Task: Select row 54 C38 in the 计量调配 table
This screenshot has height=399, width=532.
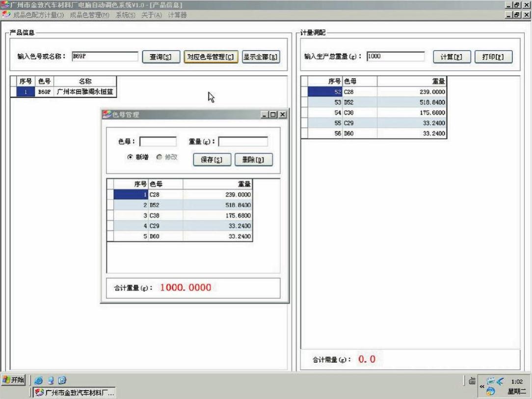Action: (374, 113)
